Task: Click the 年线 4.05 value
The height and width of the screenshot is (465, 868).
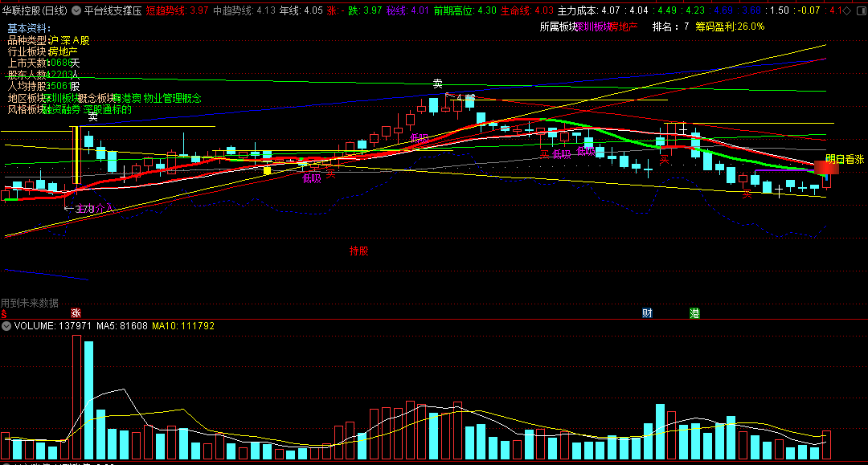Action: tap(301, 10)
